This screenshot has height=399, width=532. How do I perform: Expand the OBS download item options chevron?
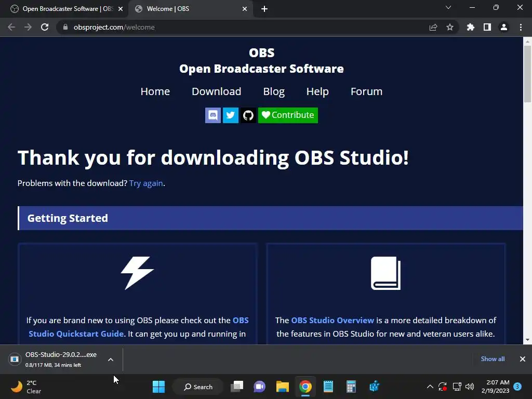click(x=111, y=360)
